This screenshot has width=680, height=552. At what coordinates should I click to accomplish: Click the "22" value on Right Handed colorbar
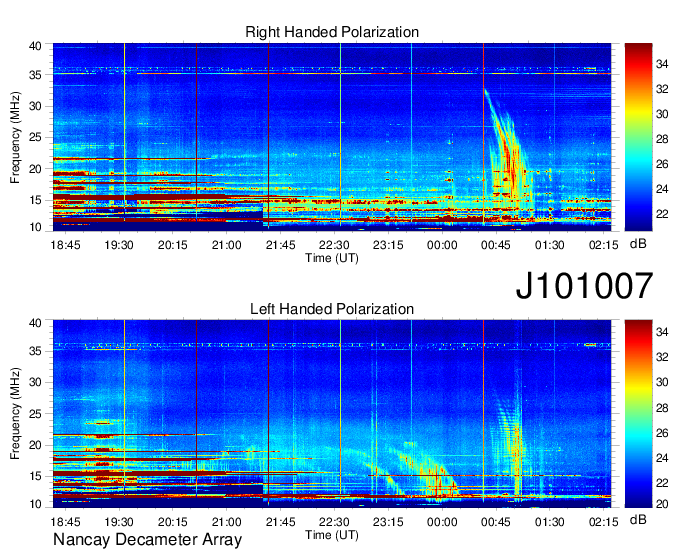[x=662, y=214]
